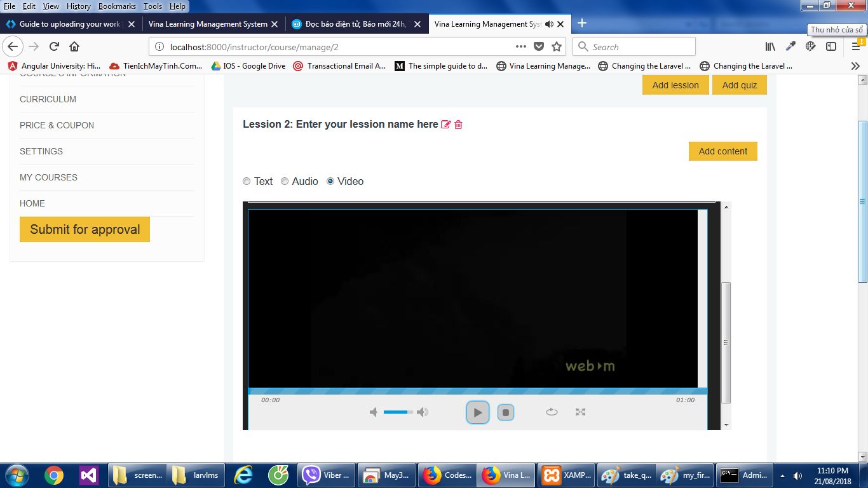868x488 pixels.
Task: Open a new browser tab
Action: click(581, 24)
